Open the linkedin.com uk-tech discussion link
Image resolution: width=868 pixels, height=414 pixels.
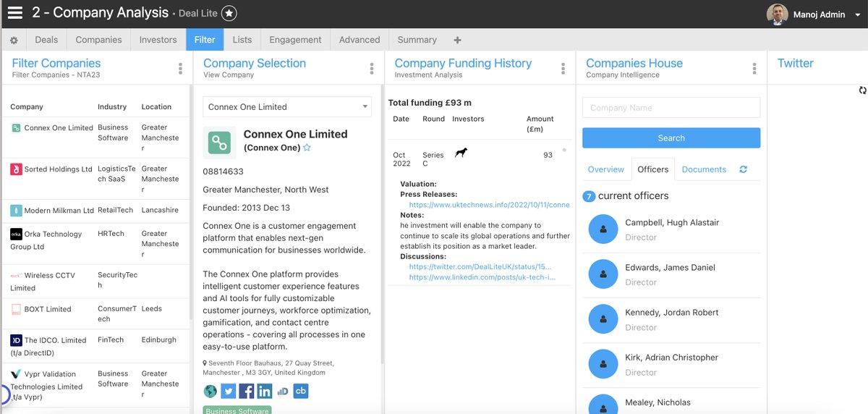[x=482, y=277]
